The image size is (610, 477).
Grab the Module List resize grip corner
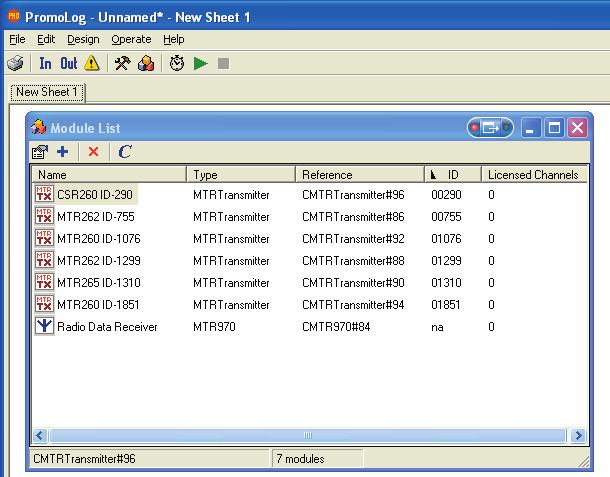[x=583, y=461]
